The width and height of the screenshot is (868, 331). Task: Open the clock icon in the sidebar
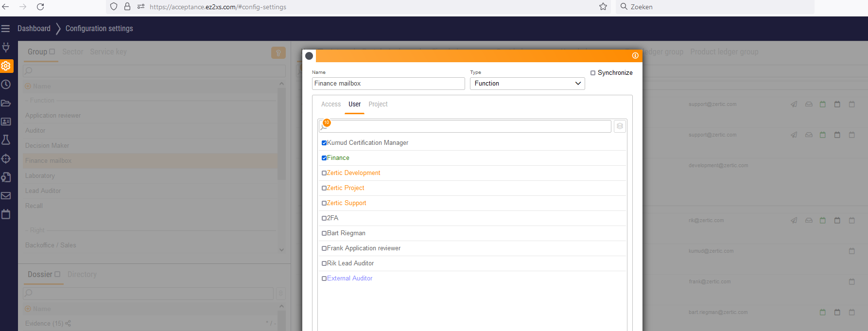tap(6, 85)
